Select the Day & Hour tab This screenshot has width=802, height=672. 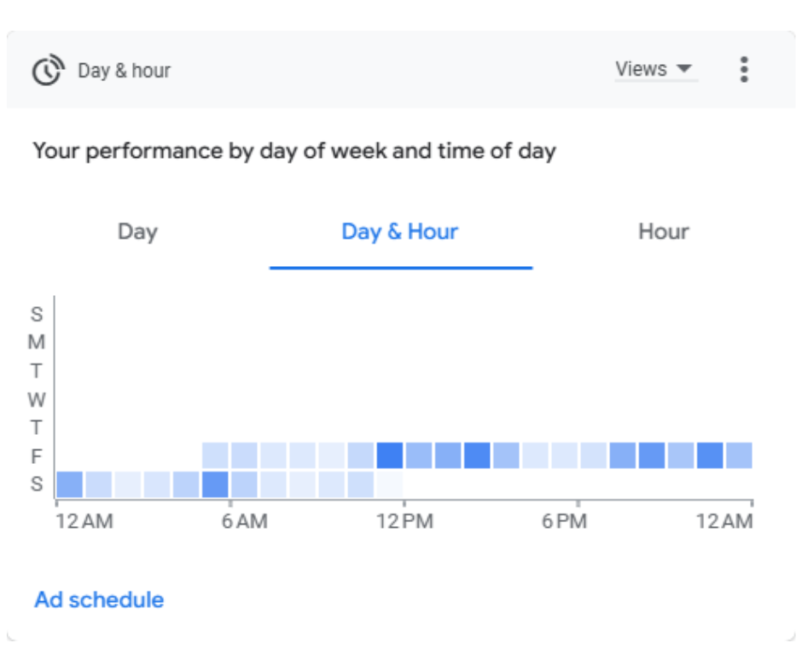pyautogui.click(x=400, y=232)
